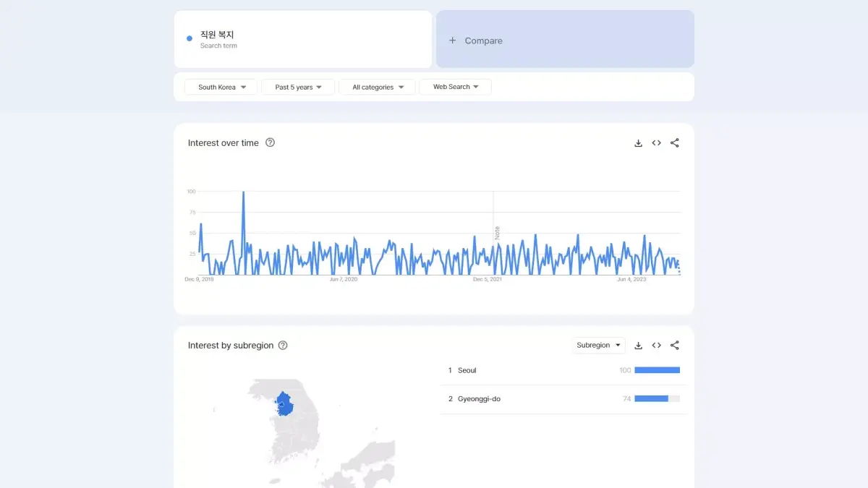Open help for Interest over time
Screen dimensions: 868x488
[x=270, y=142]
